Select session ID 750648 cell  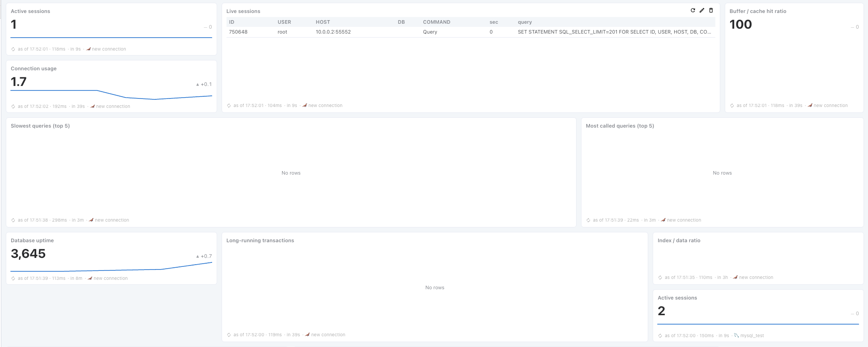coord(238,32)
